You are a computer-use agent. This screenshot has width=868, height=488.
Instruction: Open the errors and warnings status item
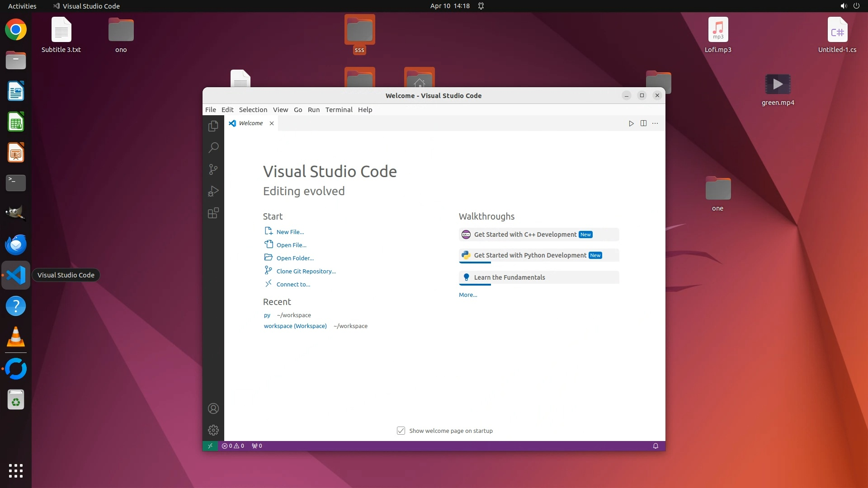pyautogui.click(x=233, y=446)
